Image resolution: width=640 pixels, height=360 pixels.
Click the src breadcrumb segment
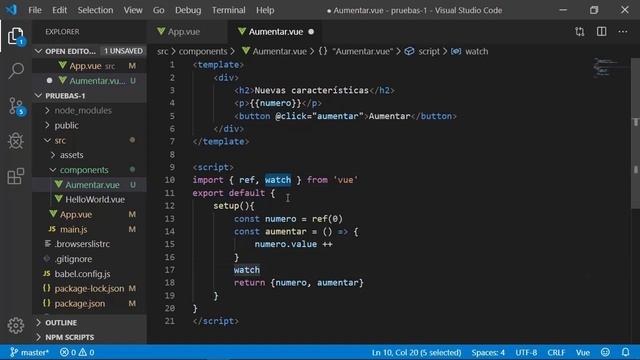coord(162,51)
